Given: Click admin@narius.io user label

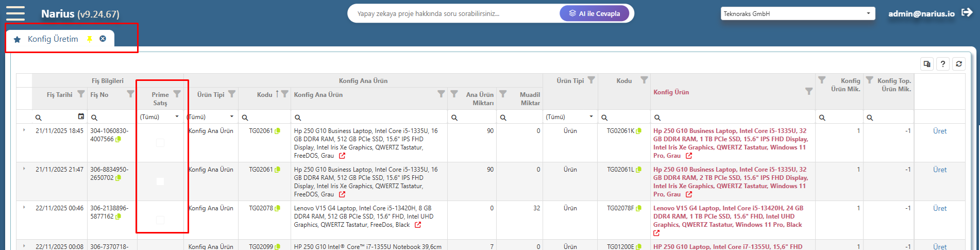Looking at the screenshot, I should click(921, 13).
